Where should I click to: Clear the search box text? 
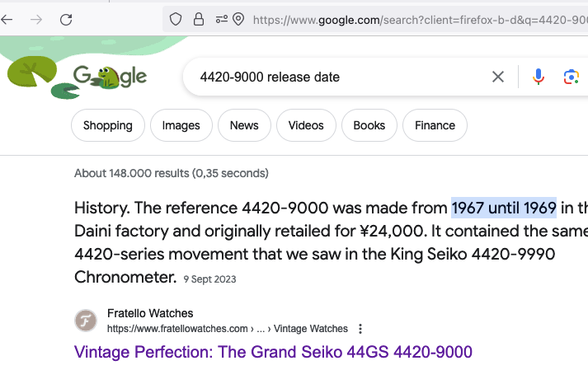pyautogui.click(x=497, y=77)
